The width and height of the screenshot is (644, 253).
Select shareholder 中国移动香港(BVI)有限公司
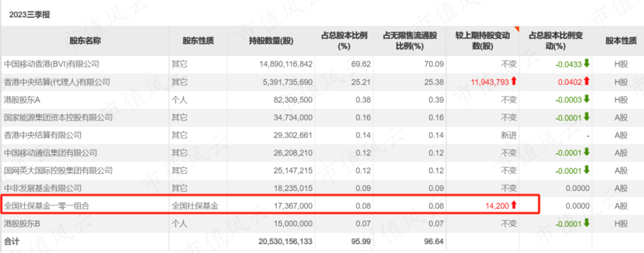click(51, 64)
